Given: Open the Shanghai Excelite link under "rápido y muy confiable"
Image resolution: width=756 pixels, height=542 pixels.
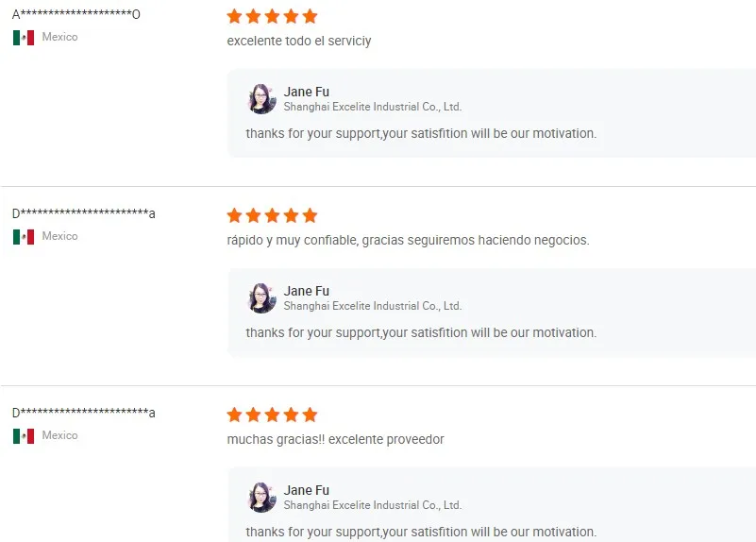Looking at the screenshot, I should 373,306.
